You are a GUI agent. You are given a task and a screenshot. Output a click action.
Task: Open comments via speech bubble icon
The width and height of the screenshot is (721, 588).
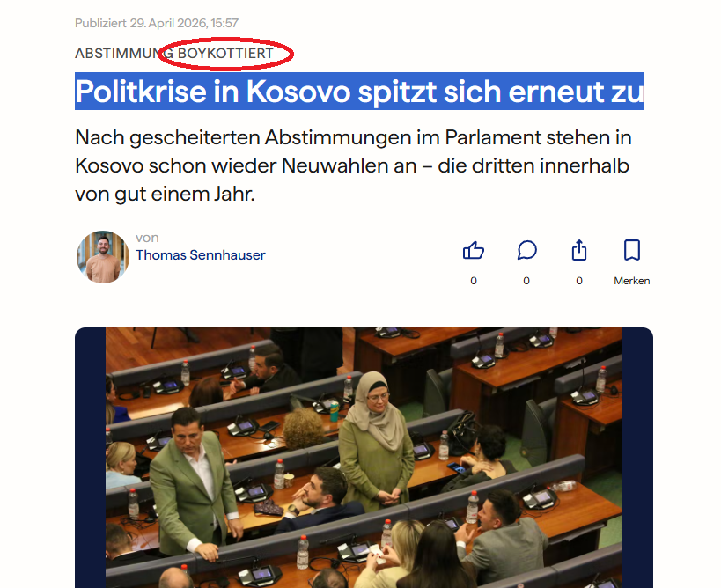[x=526, y=251]
